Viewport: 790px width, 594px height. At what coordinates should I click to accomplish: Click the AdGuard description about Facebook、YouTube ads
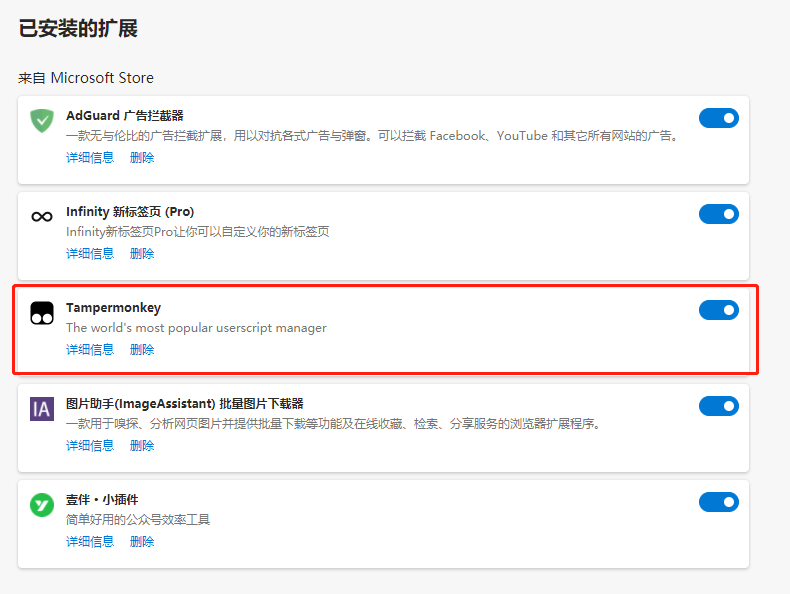373,136
